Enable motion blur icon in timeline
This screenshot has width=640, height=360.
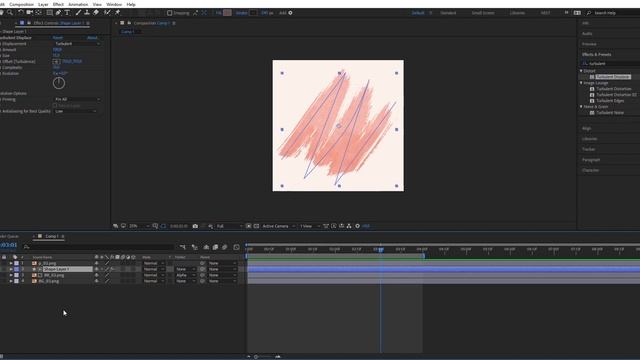click(x=224, y=247)
